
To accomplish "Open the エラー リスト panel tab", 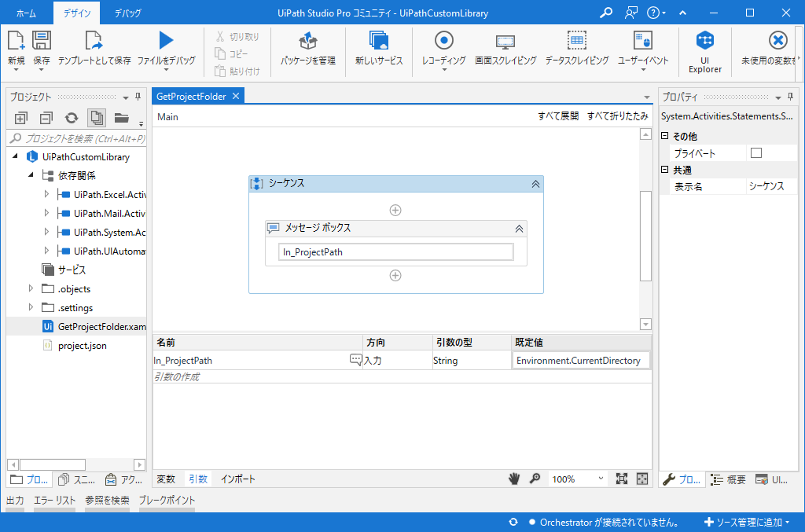I will tap(54, 501).
